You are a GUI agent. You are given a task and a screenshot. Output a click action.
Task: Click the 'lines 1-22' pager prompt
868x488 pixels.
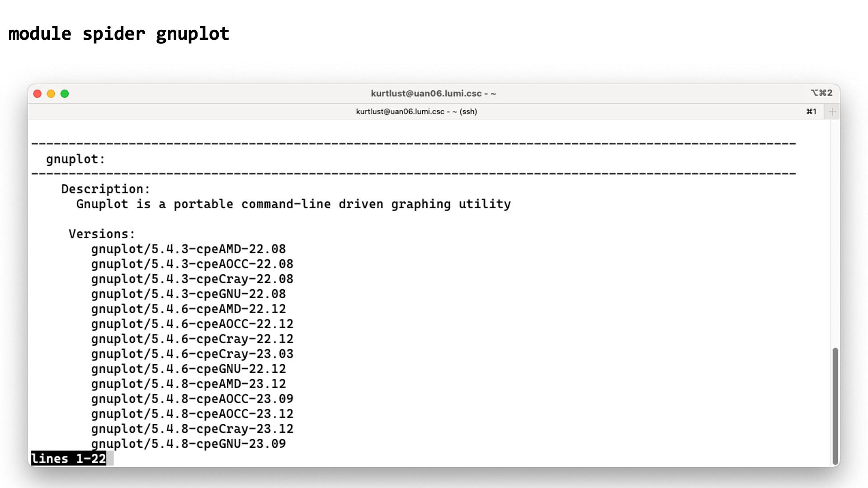pos(69,458)
